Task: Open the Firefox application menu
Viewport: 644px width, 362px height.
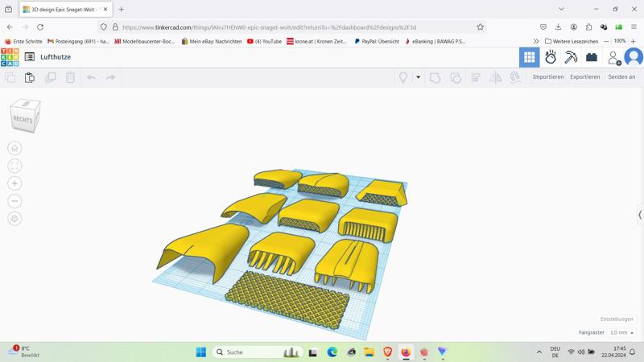Action: pos(634,27)
